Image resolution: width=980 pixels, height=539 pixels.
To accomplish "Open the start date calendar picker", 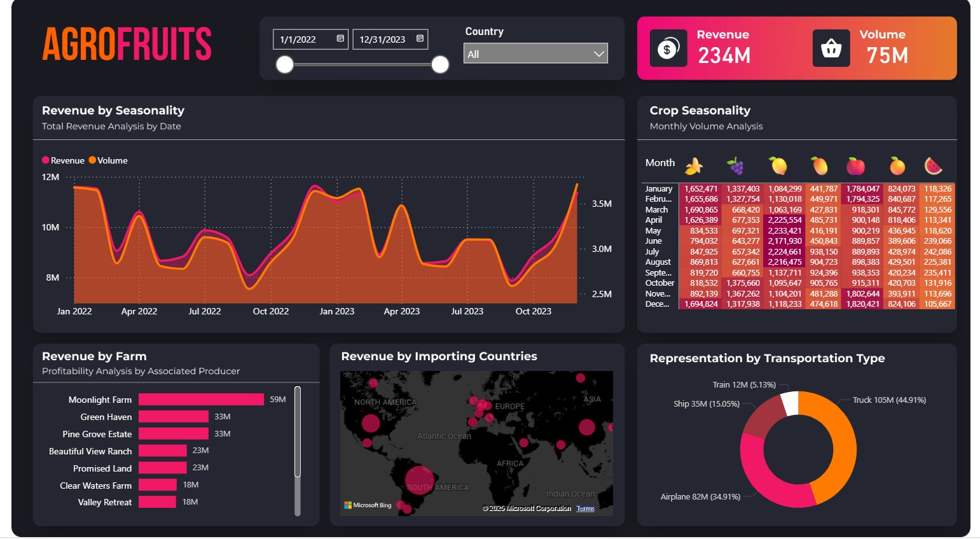I will coord(340,39).
